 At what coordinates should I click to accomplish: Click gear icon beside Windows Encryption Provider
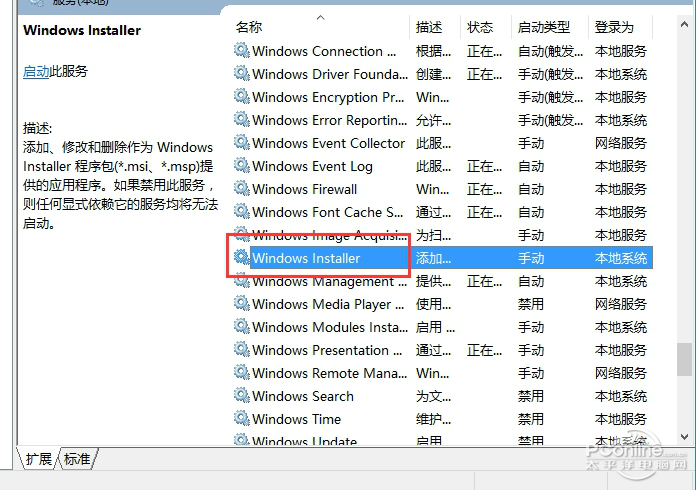point(242,97)
